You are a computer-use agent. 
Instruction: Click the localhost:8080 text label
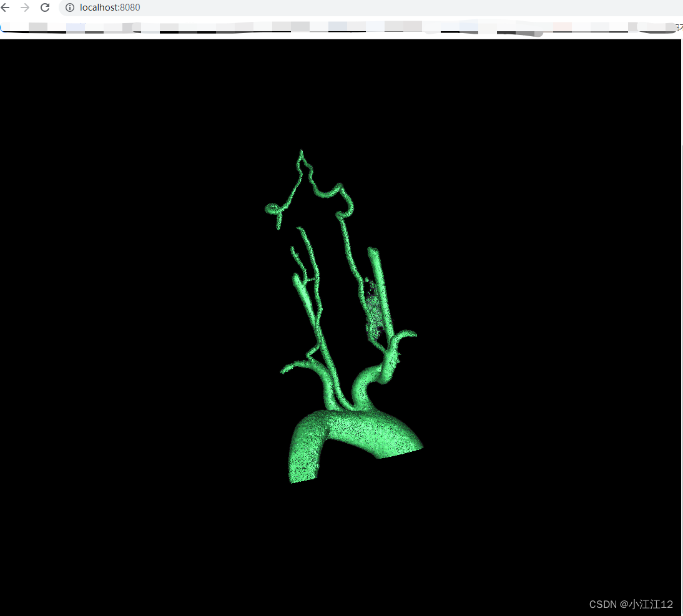[109, 8]
